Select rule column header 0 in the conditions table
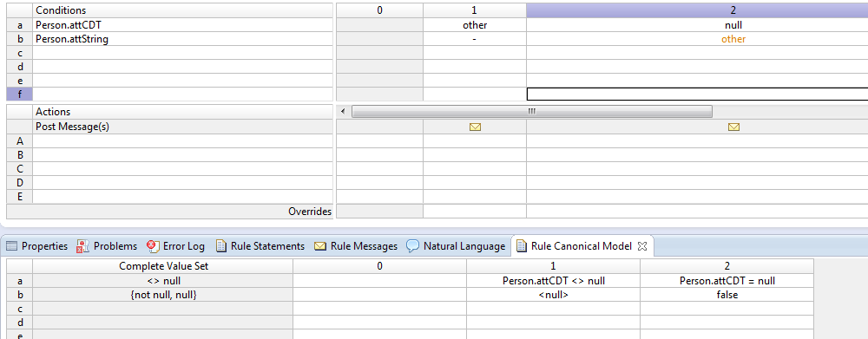Image resolution: width=868 pixels, height=339 pixels. pos(380,10)
